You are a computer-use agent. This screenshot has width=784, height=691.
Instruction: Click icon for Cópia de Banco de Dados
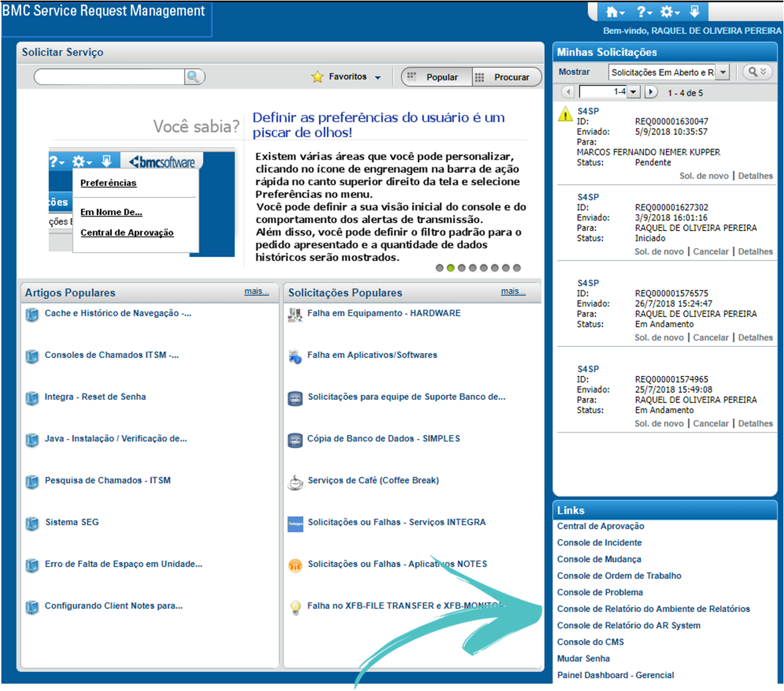[x=295, y=440]
